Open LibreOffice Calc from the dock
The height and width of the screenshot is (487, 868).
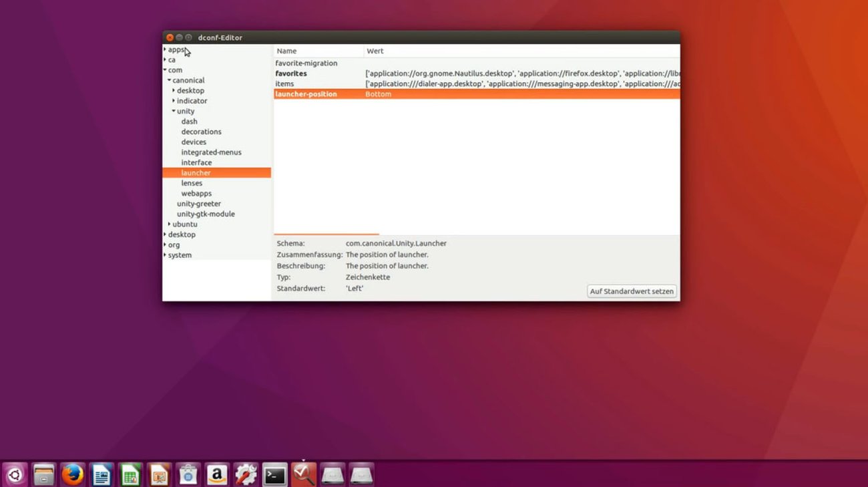(x=130, y=474)
